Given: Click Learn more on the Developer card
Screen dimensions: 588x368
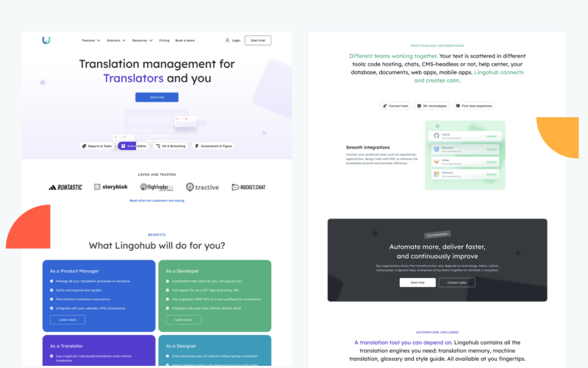Looking at the screenshot, I should [x=183, y=319].
